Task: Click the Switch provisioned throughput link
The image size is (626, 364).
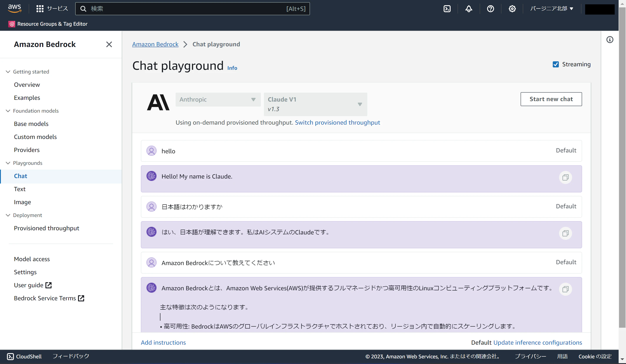Action: click(x=337, y=122)
